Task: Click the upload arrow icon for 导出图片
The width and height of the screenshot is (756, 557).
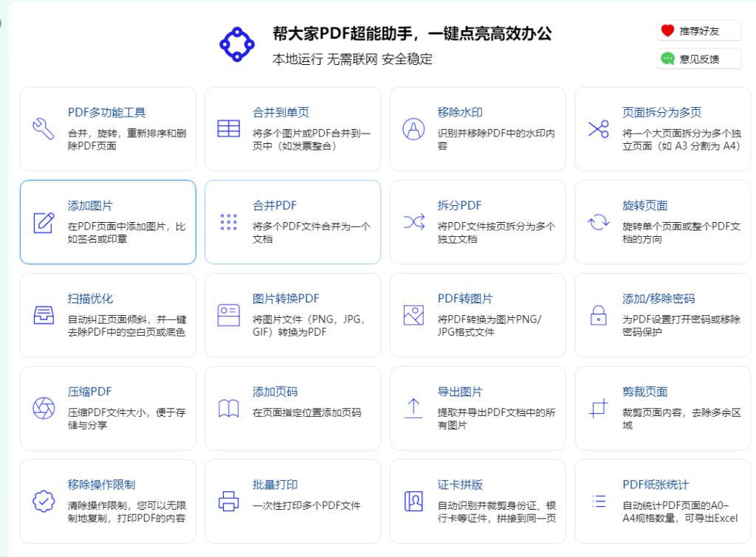Action: pos(413,408)
